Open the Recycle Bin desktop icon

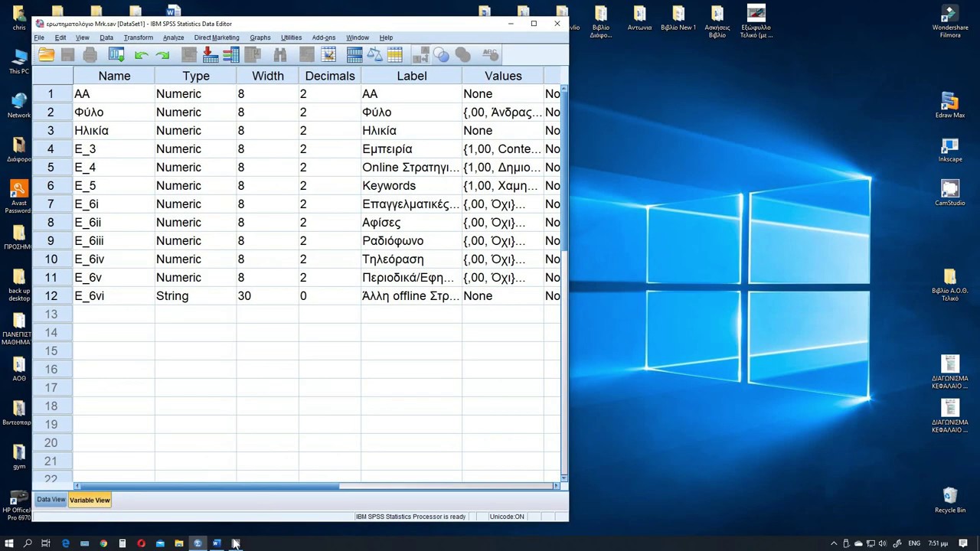pos(950,500)
